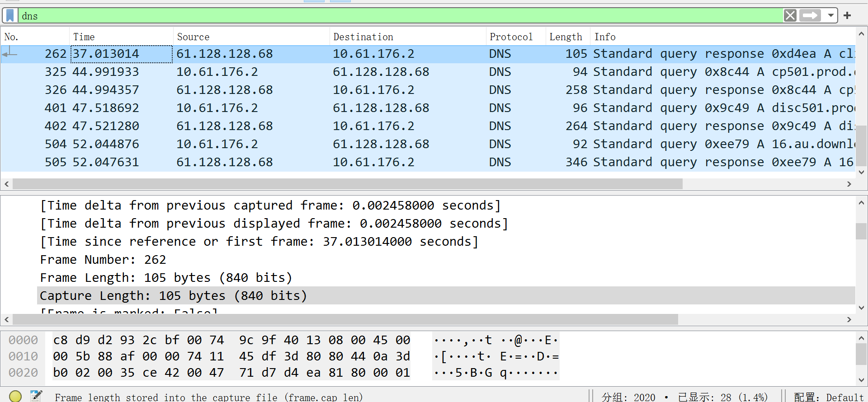Select packet 401 query 0x9c49
868x402 pixels.
[428, 108]
